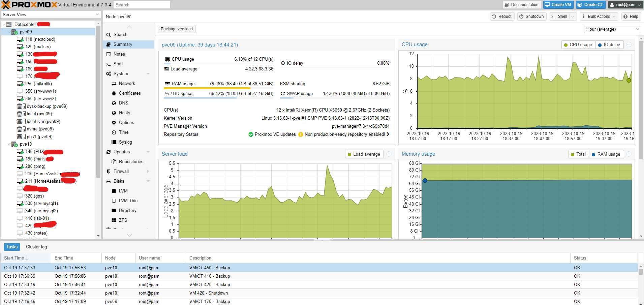Select the Tasks tab
Viewport: 644px width, 305px height.
click(12, 247)
